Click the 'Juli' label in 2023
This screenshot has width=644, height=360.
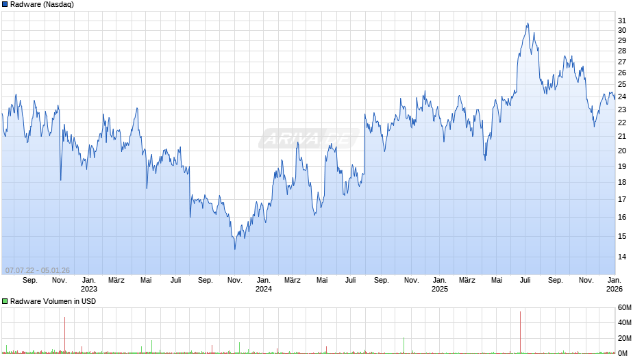[x=176, y=281]
